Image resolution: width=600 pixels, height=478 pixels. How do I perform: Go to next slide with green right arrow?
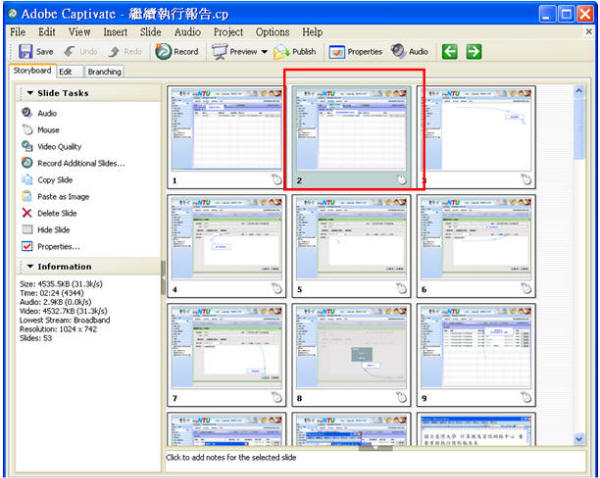[473, 51]
